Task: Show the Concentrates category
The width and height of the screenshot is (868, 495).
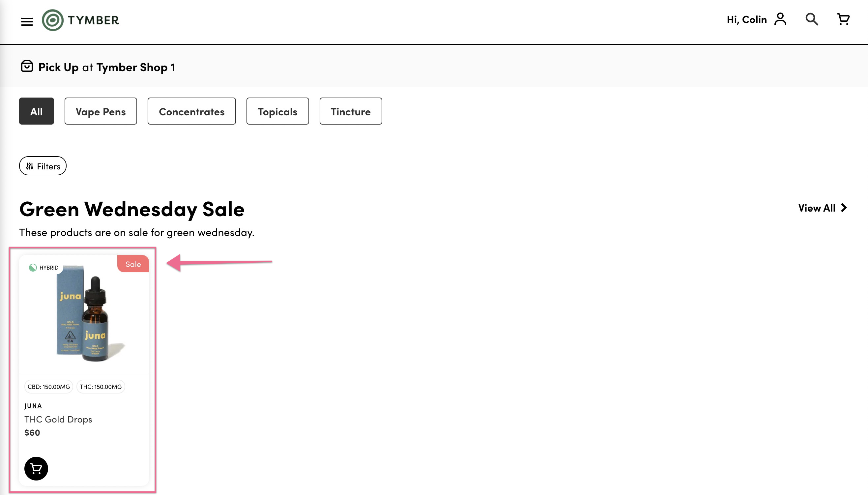Action: [192, 111]
